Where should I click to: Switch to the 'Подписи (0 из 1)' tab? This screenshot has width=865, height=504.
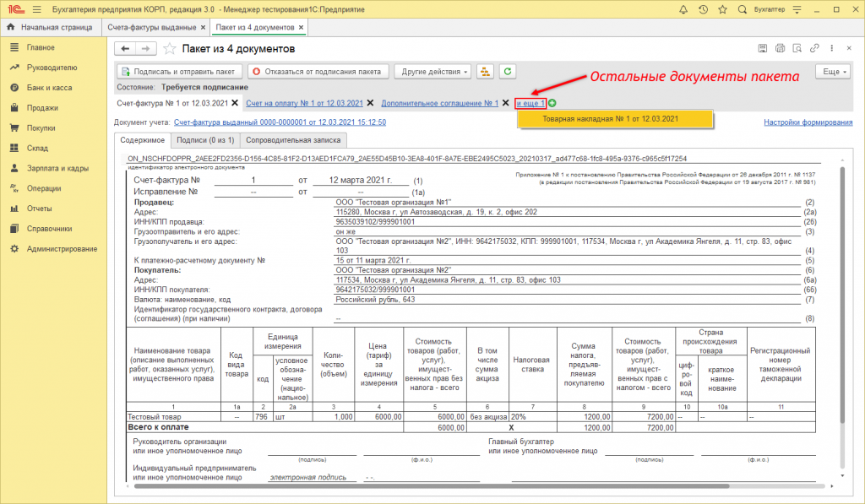click(x=205, y=141)
